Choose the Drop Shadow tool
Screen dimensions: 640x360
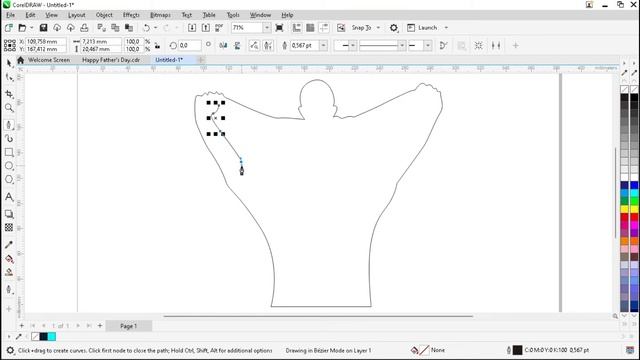click(9, 214)
